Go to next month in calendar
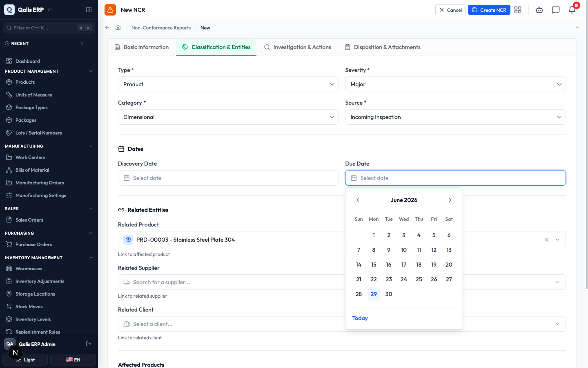The height and width of the screenshot is (368, 588). coord(450,200)
